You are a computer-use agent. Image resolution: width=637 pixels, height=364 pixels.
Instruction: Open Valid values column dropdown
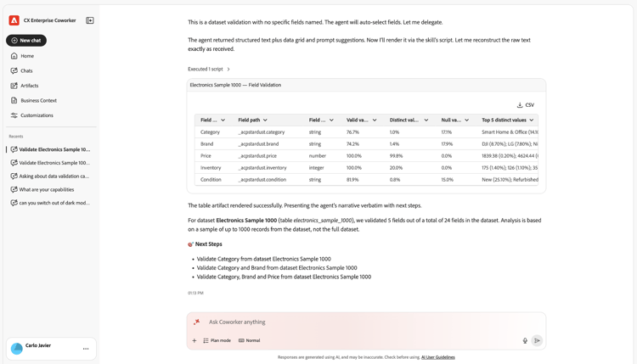375,120
